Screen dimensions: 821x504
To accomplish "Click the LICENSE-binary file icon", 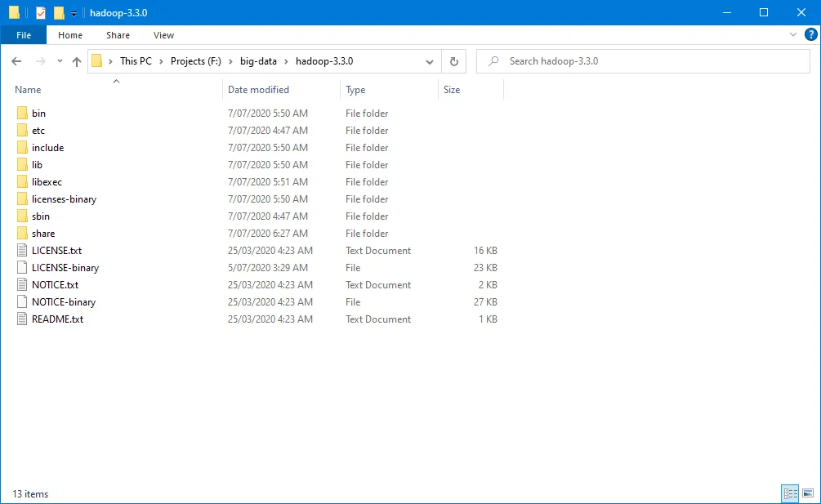I will [x=22, y=268].
